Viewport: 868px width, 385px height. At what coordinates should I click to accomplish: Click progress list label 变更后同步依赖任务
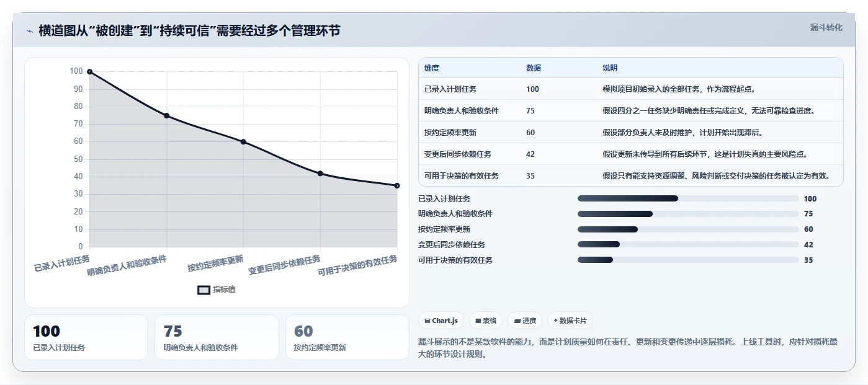452,245
